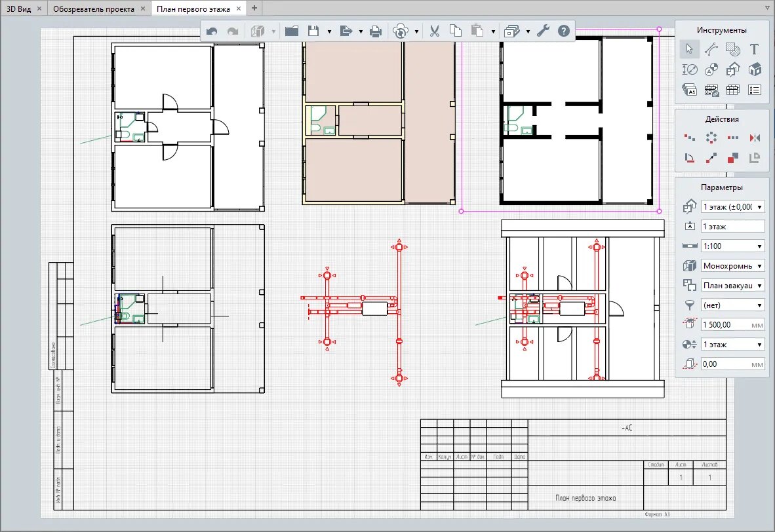Screen dimensions: 775x532
Task: Open the '1 этаж (±0,000' level dropdown
Action: pos(732,207)
